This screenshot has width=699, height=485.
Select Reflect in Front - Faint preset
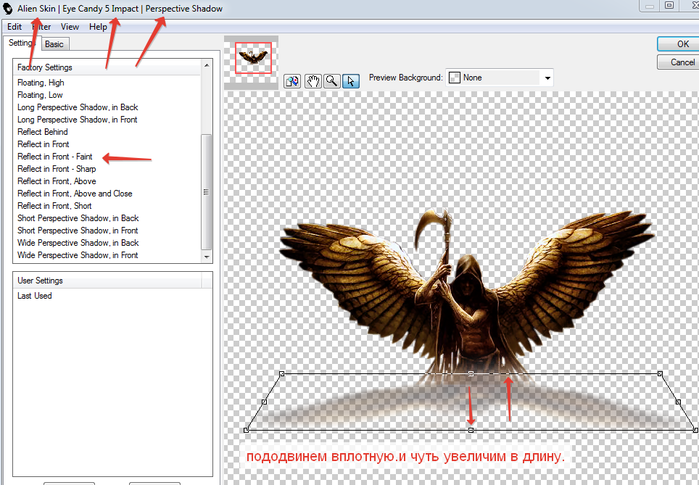click(x=55, y=156)
